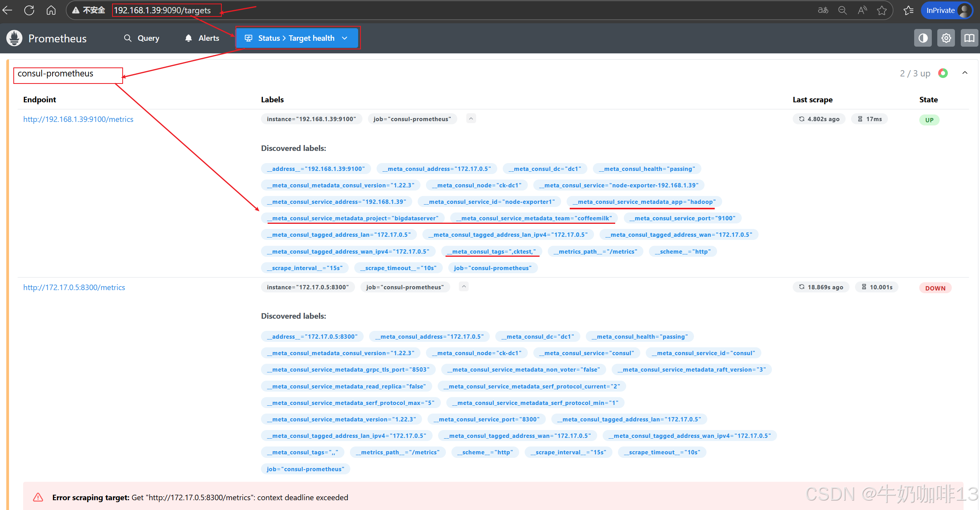
Task: Open the settings gear icon in Prometheus header
Action: pos(946,38)
